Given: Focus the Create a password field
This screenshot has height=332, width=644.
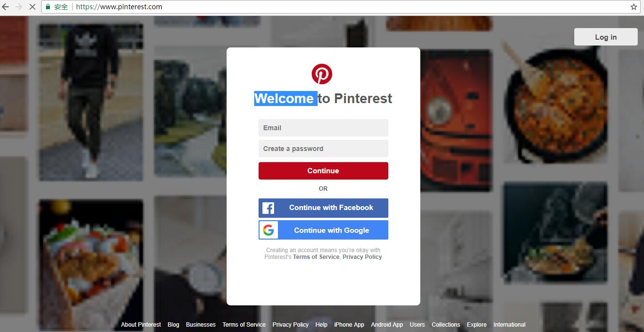Looking at the screenshot, I should pyautogui.click(x=323, y=149).
